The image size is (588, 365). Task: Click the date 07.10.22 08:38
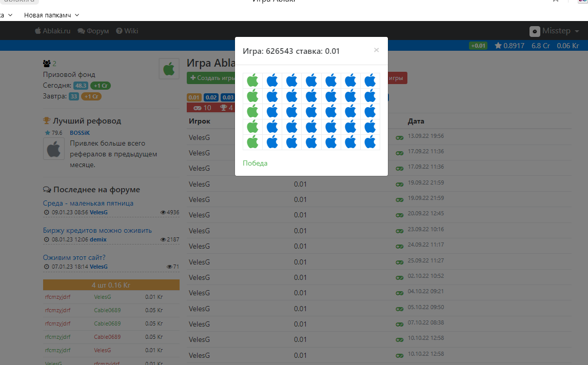(426, 322)
